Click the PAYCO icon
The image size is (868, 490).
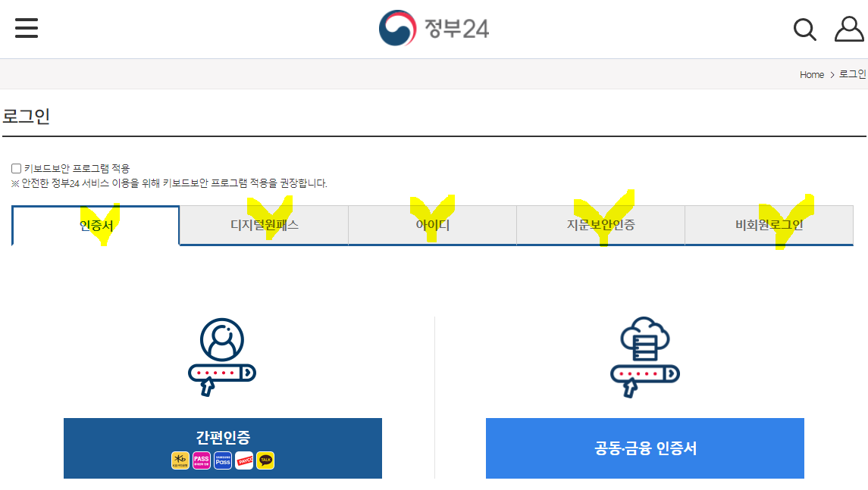pyautogui.click(x=244, y=460)
